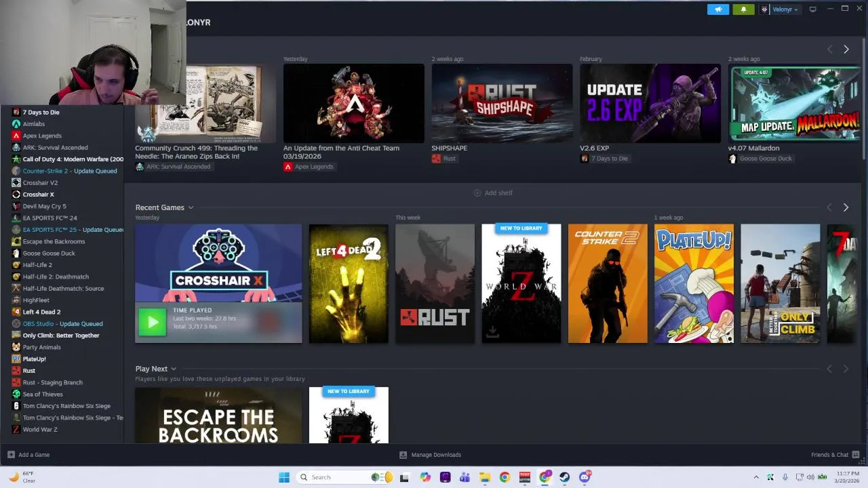Open Apex Anti Cheat Team update news
Viewport: 868px width, 488px height.
pos(354,103)
